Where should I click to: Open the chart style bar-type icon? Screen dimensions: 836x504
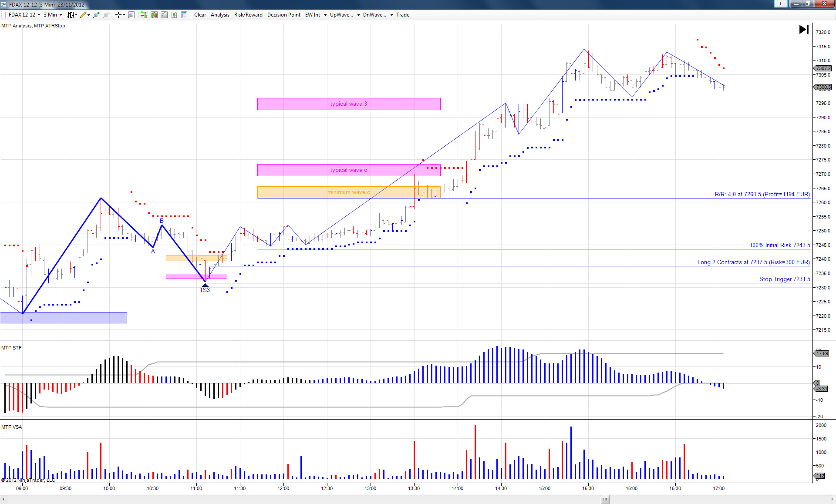70,15
